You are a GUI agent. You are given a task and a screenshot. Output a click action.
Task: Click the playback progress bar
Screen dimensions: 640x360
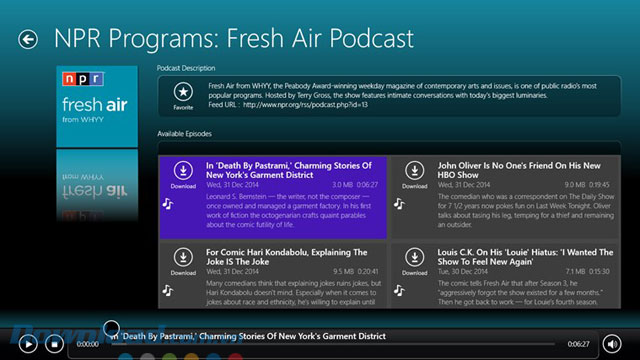pyautogui.click(x=333, y=344)
